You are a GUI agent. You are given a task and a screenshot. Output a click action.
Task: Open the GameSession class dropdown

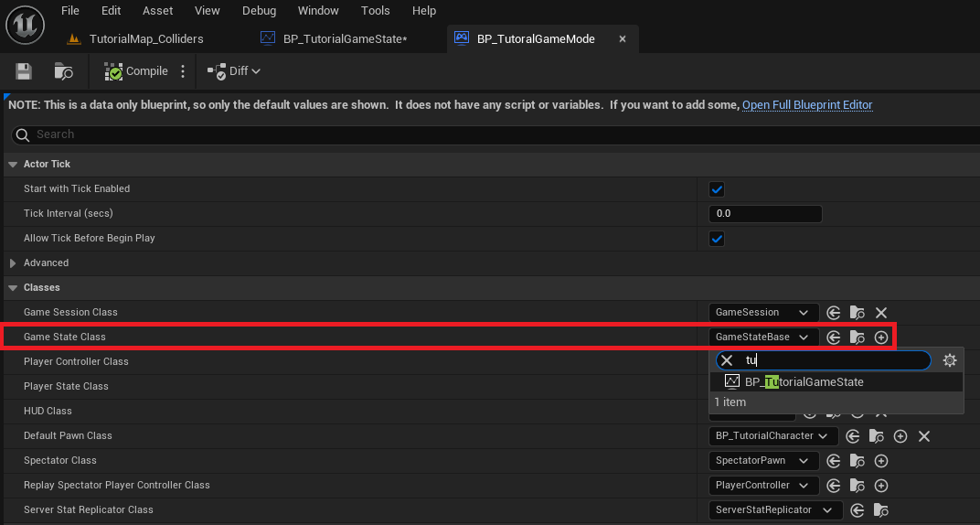763,313
